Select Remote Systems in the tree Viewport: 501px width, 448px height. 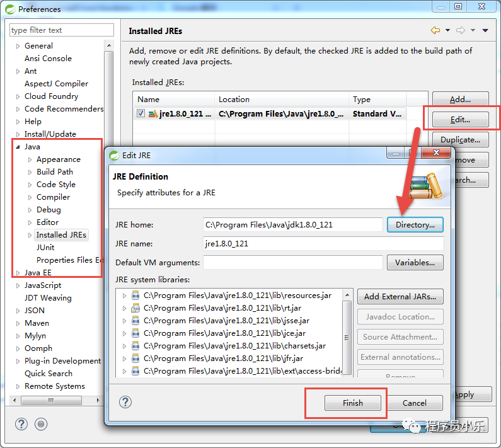55,386
